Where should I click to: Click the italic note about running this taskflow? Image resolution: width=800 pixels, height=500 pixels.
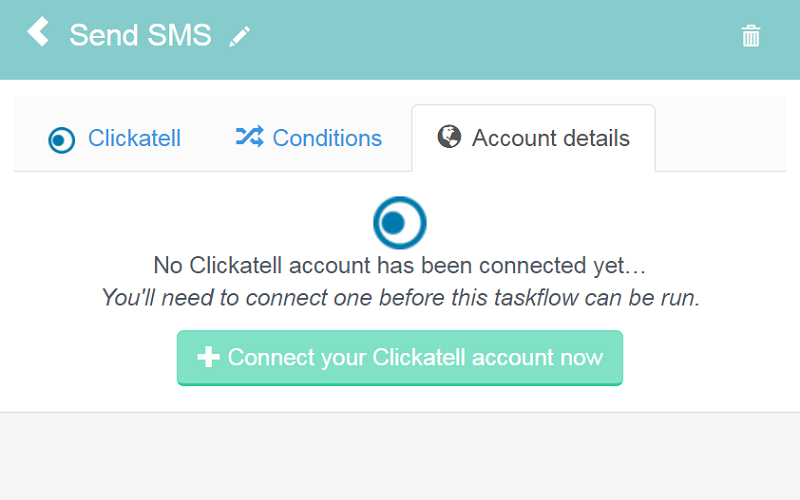click(x=400, y=298)
